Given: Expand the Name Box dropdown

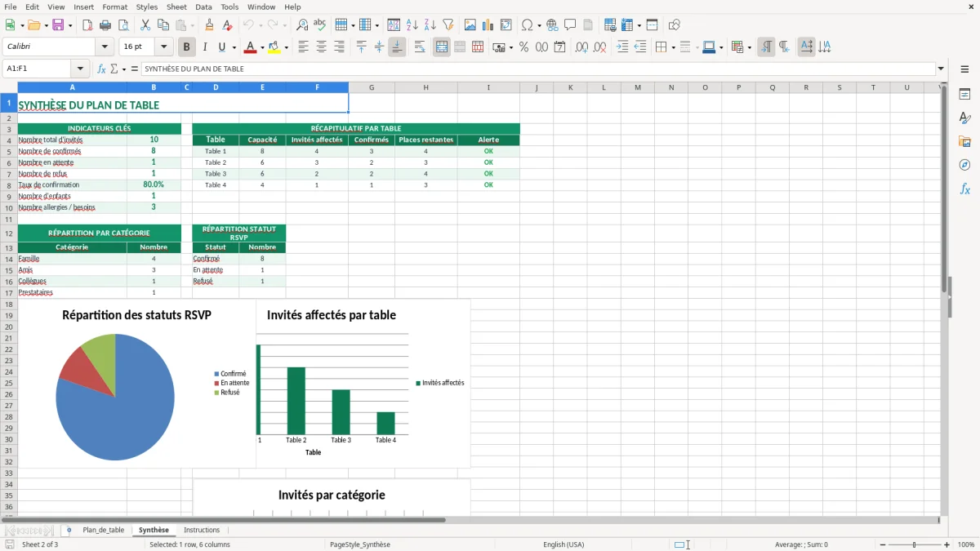Looking at the screenshot, I should click(80, 69).
